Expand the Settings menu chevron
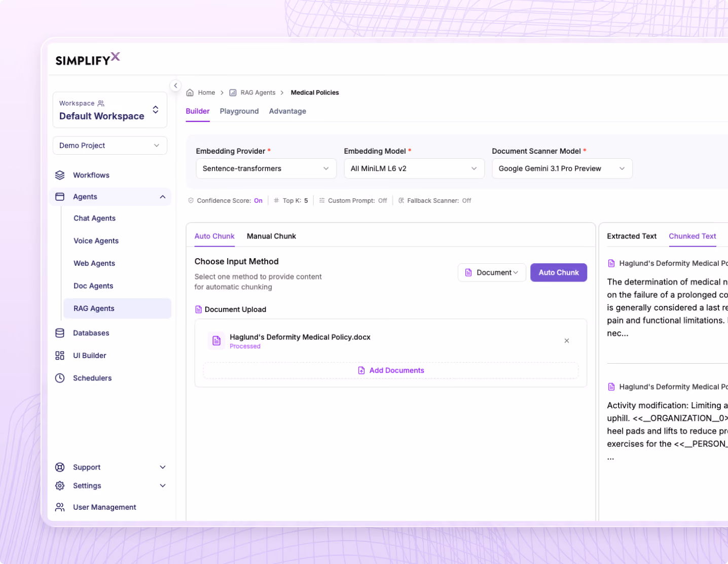The image size is (728, 564). click(x=163, y=485)
